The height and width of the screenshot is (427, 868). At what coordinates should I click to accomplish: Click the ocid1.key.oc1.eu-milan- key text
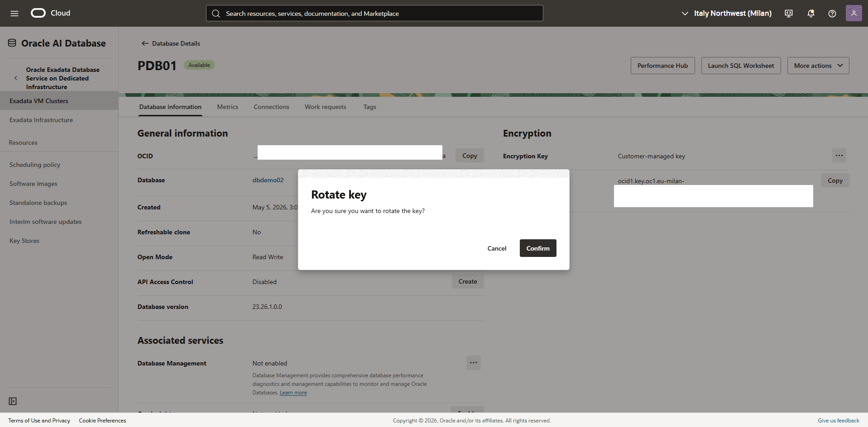point(651,181)
